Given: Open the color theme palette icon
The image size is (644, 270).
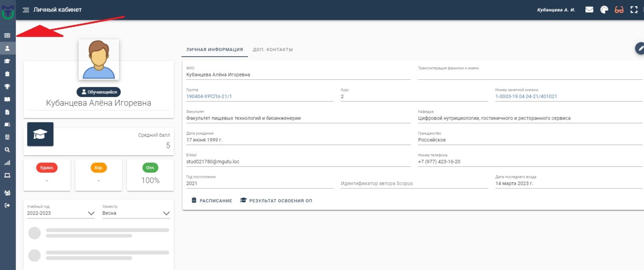Looking at the screenshot, I should coord(604,10).
